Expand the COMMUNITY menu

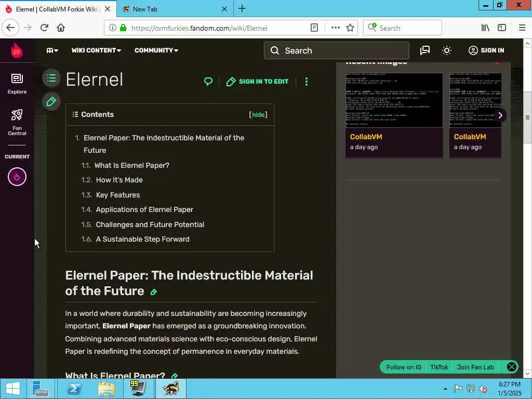point(156,50)
